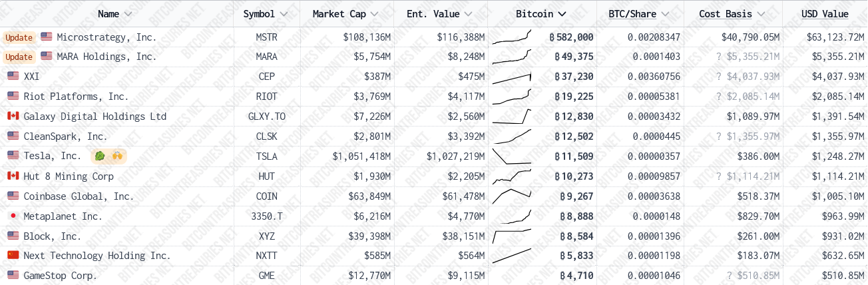Screen dimensions: 868x285
Task: Click the lettuce emoji beside Tesla, Inc.
Action: [x=100, y=156]
